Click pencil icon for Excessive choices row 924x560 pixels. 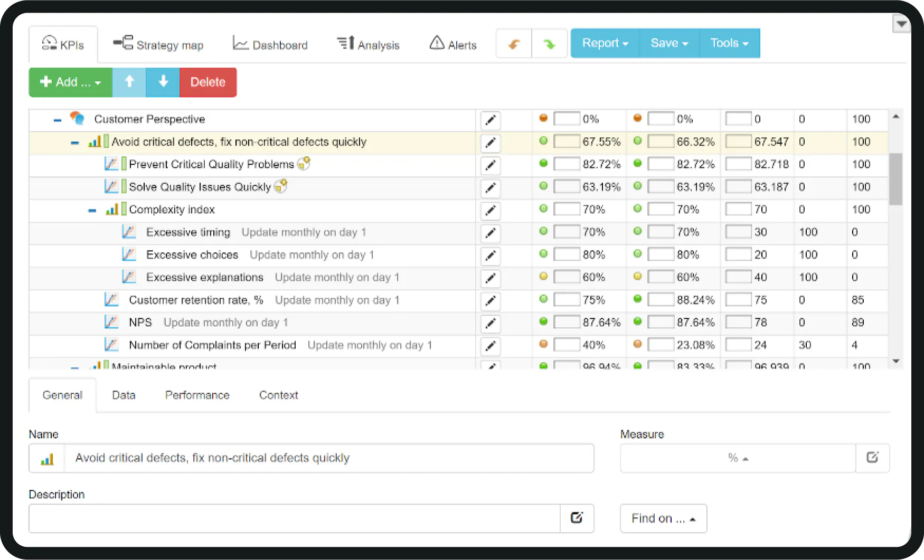tap(491, 256)
